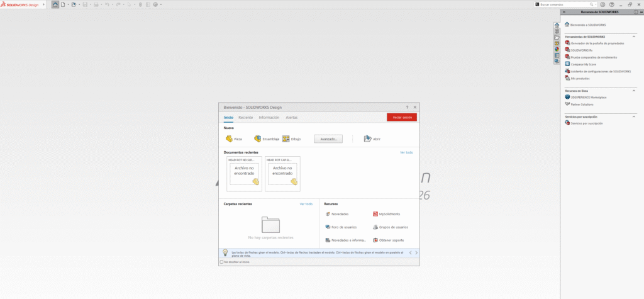This screenshot has width=644, height=299.
Task: Switch to the Alertas tab
Action: (292, 118)
